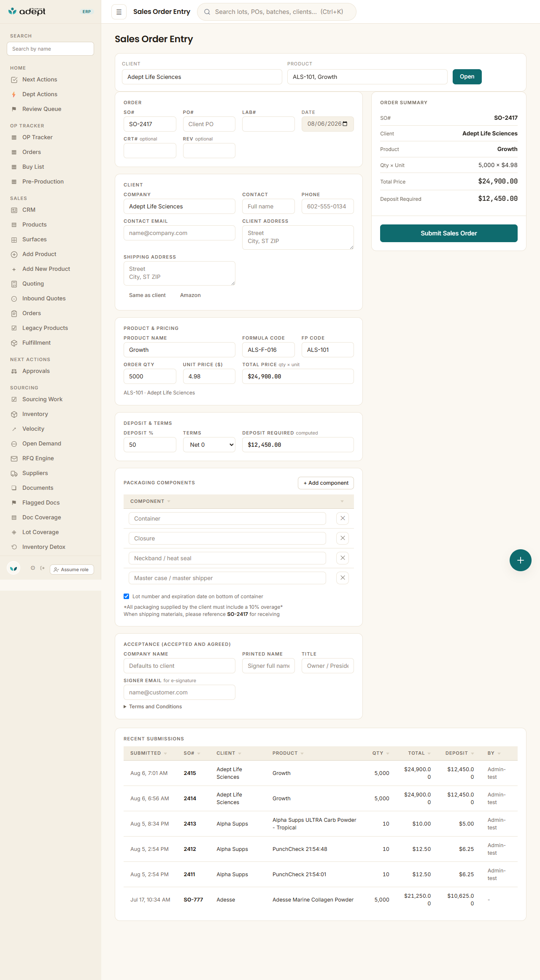The image size is (540, 980).
Task: Click the RFQ Engine envelope icon
Action: [14, 459]
